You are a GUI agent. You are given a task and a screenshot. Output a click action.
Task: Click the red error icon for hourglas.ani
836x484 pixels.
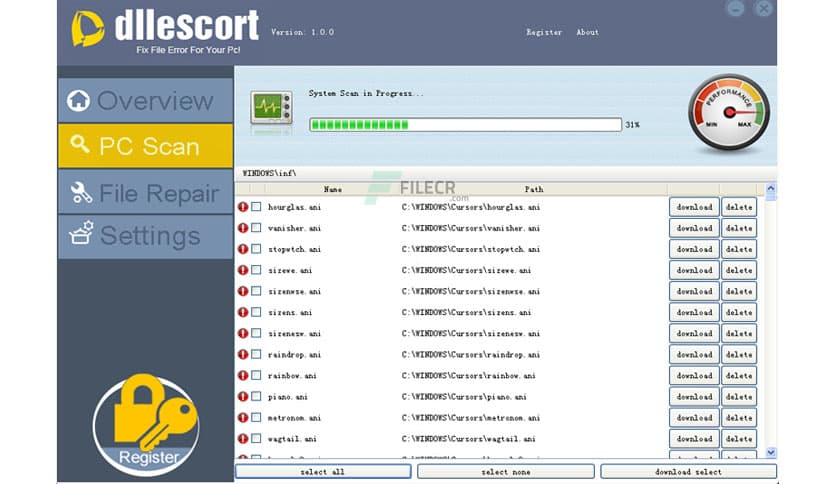(243, 207)
